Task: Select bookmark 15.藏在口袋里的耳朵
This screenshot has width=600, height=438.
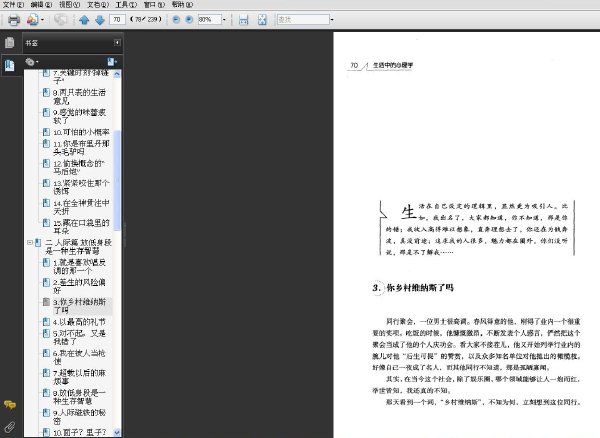Action: [81, 226]
